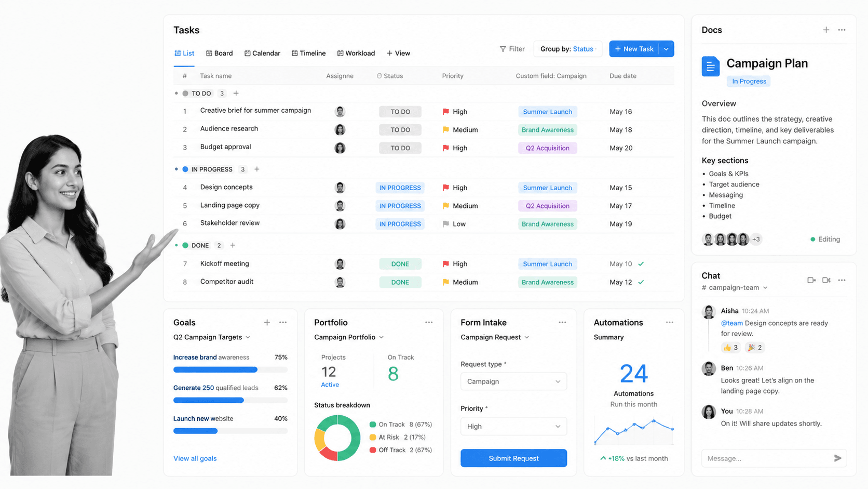Click the Due date column header
868x489 pixels.
click(x=623, y=76)
